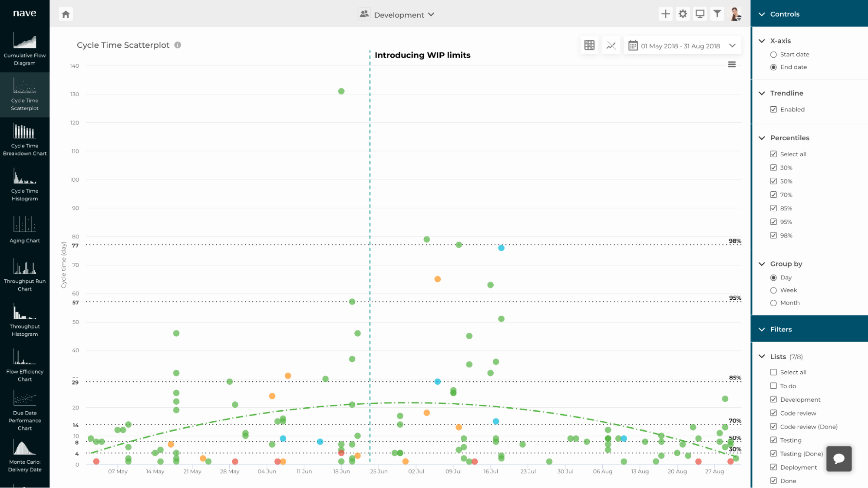This screenshot has height=488, width=868.
Task: Click the table grid view icon
Action: 589,46
